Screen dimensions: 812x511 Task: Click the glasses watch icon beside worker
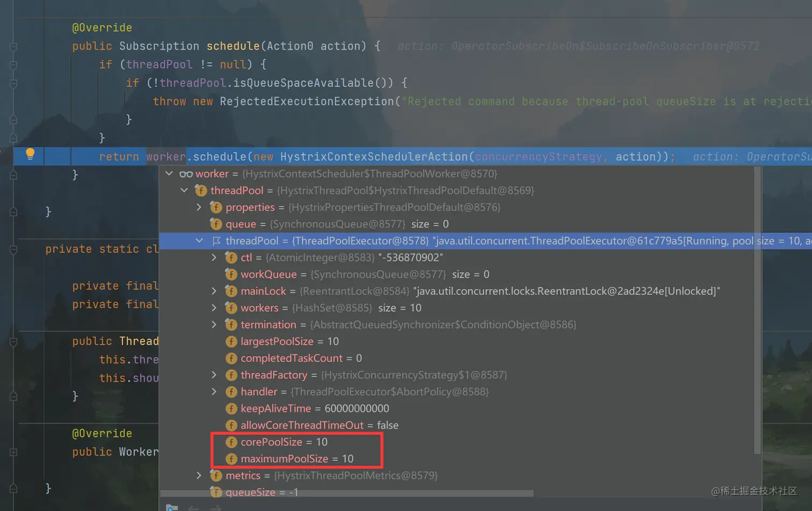186,174
